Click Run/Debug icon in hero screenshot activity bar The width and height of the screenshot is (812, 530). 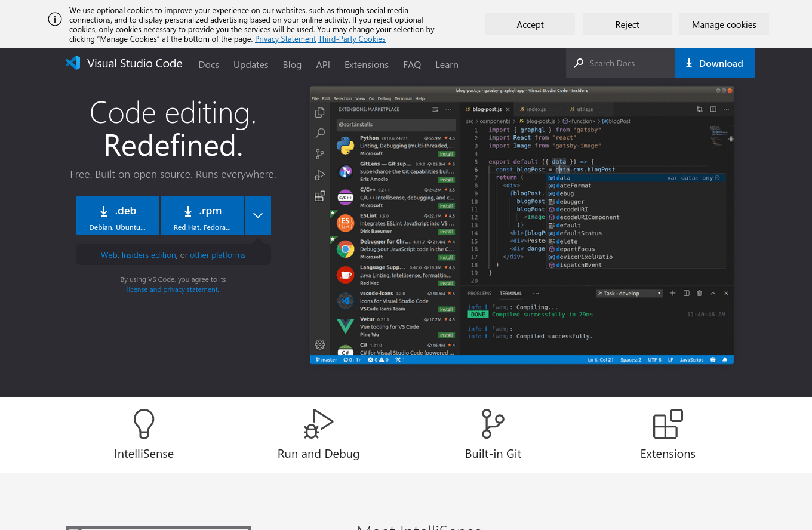[x=320, y=175]
